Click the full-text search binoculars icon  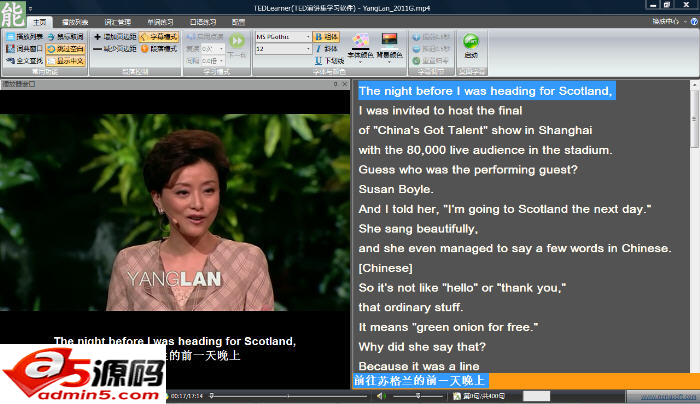(x=10, y=61)
